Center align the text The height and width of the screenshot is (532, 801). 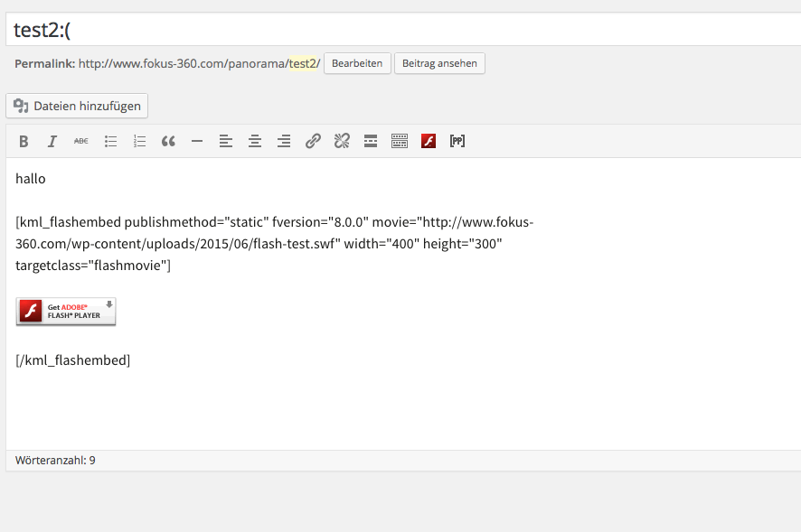coord(255,141)
